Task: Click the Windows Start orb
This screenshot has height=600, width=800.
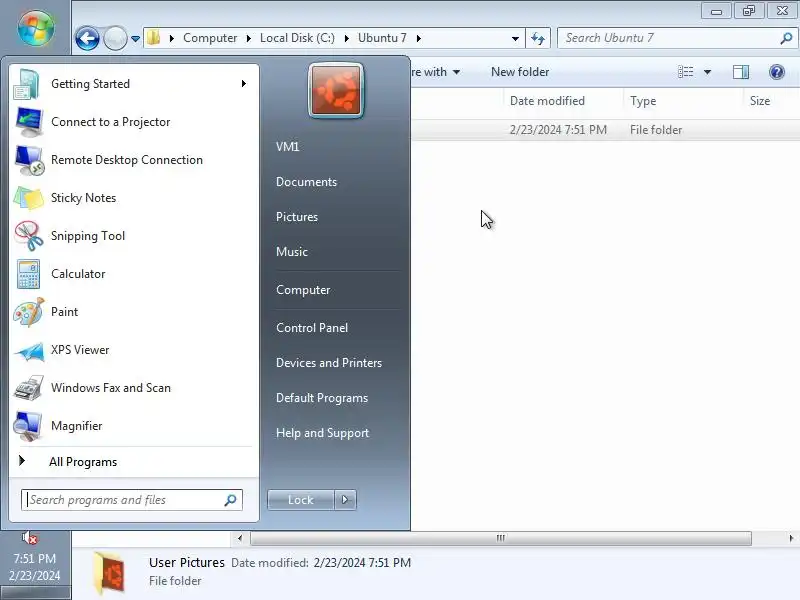Action: [36, 28]
